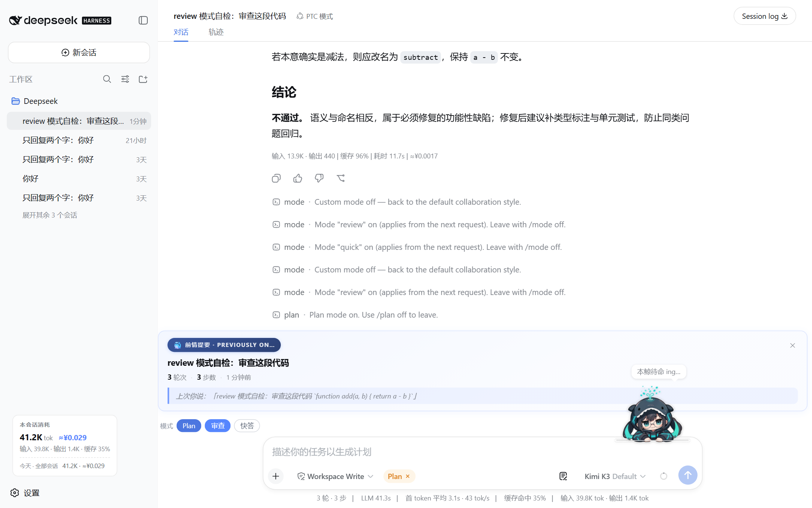Click the LLM 41.3s status entry
Image resolution: width=812 pixels, height=508 pixels.
point(376,498)
